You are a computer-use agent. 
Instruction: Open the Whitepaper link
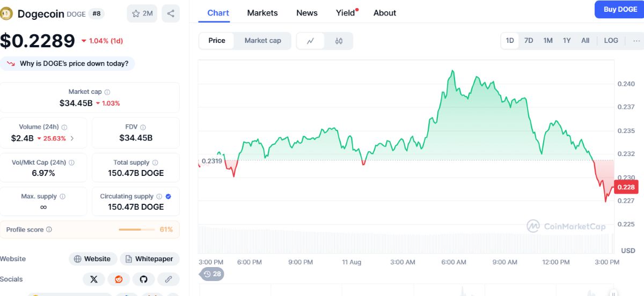150,259
